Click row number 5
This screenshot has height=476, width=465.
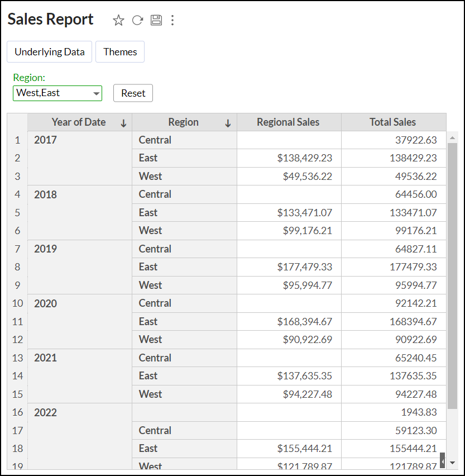click(x=17, y=212)
